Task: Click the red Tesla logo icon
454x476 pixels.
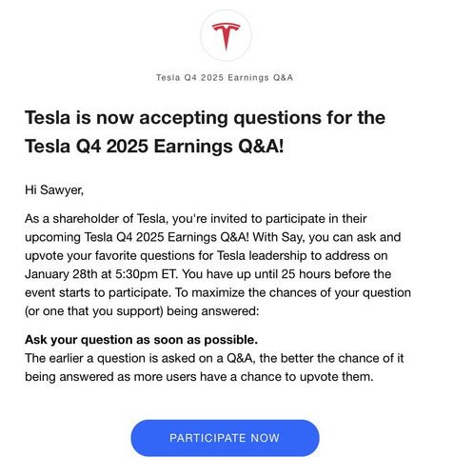Action: pos(226,36)
